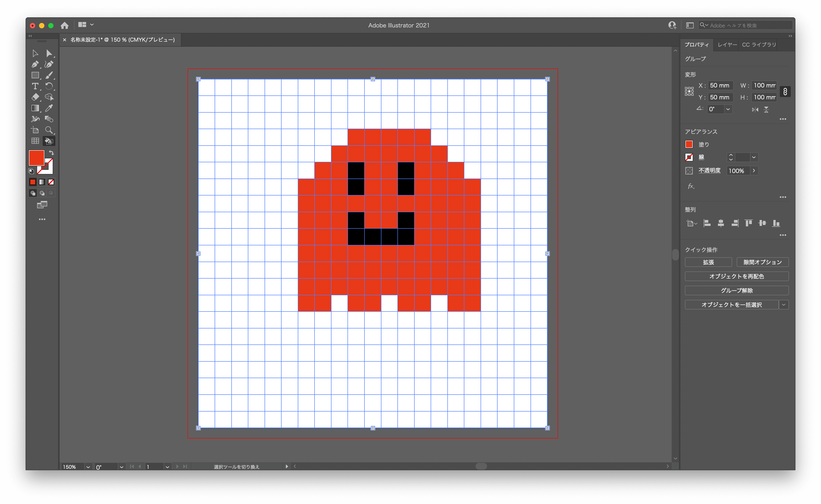The height and width of the screenshot is (504, 821).
Task: Click the 隙間オプション button
Action: pos(762,262)
